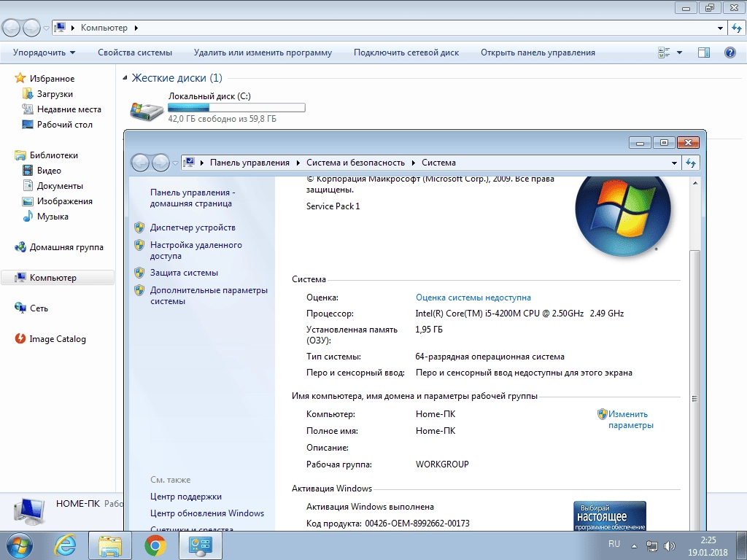Image resolution: width=747 pixels, height=560 pixels.
Task: Open Windows Explorer taskbar icon
Action: [110, 545]
